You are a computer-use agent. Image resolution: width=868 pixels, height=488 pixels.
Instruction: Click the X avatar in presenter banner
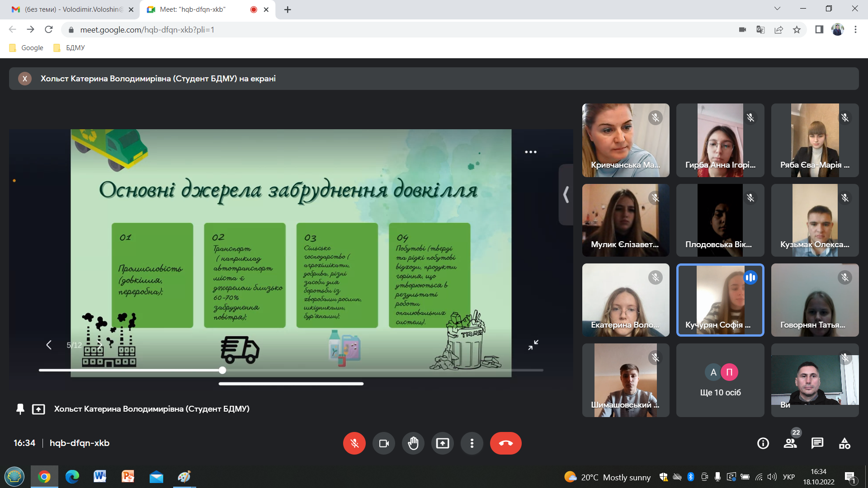point(25,79)
